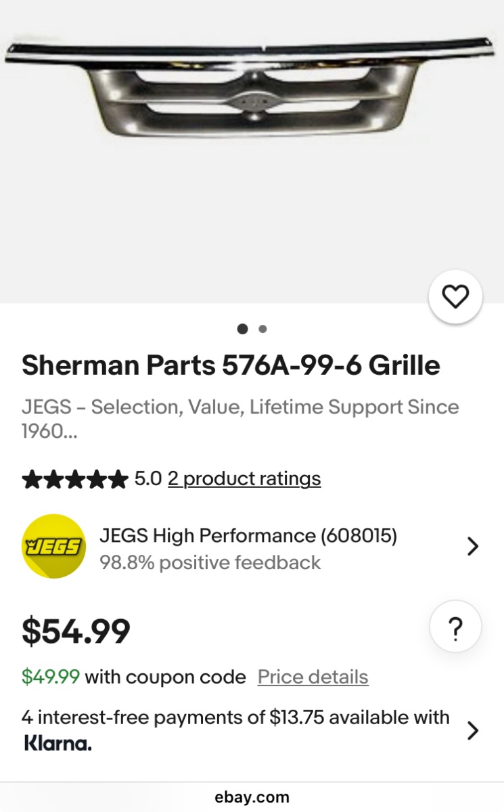
Task: Tap the JEGS yellow seller logo
Action: pyautogui.click(x=54, y=546)
